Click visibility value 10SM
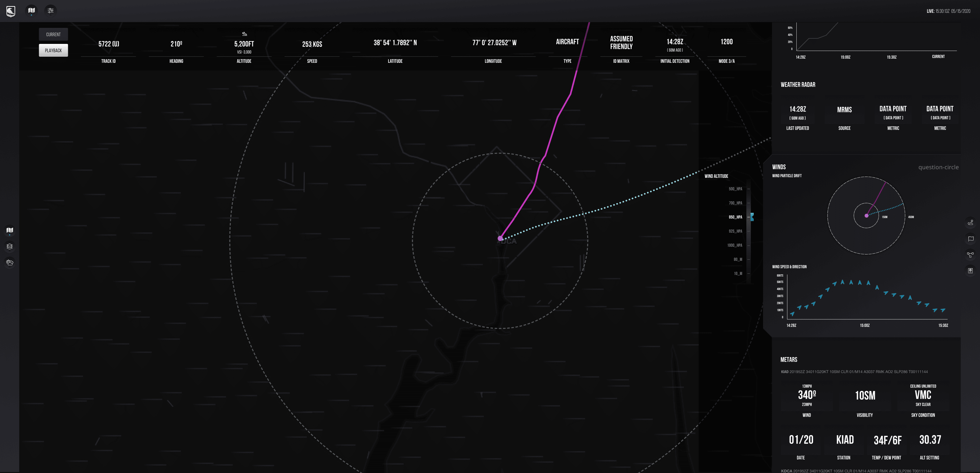 (x=865, y=395)
